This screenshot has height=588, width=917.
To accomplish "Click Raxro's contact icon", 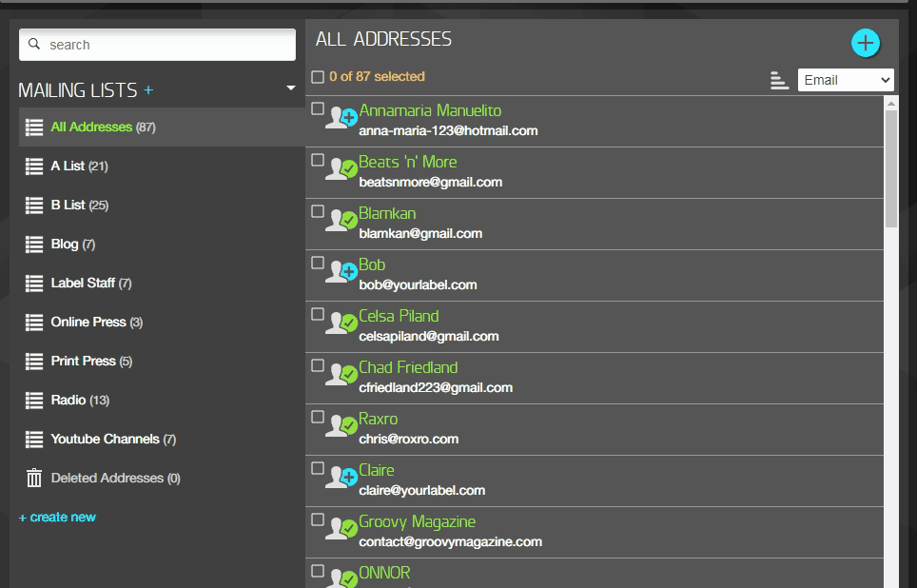I will (x=341, y=426).
